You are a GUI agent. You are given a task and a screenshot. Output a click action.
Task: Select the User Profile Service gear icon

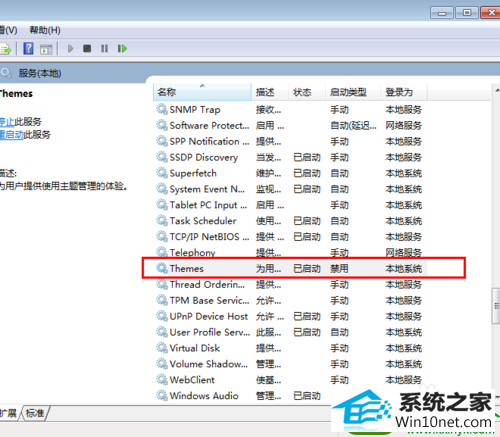(162, 332)
